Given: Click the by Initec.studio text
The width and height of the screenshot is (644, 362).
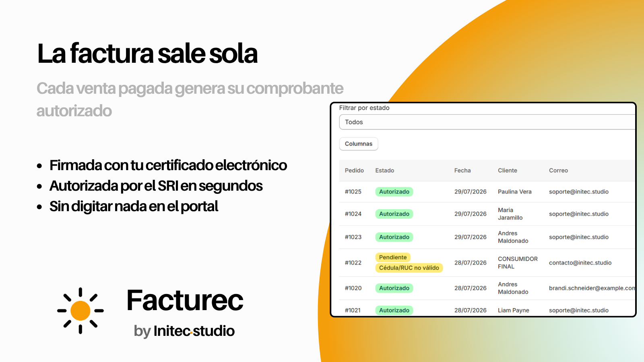Looking at the screenshot, I should coord(184,331).
